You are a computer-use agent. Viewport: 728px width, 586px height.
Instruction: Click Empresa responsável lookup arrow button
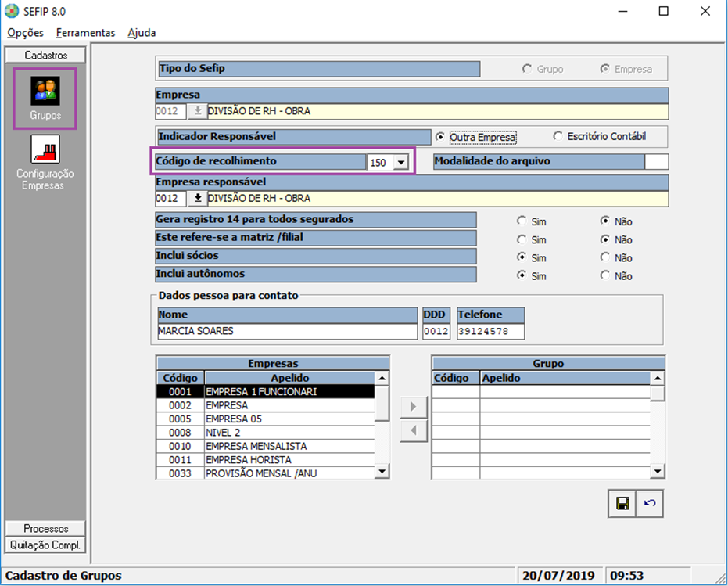[197, 199]
